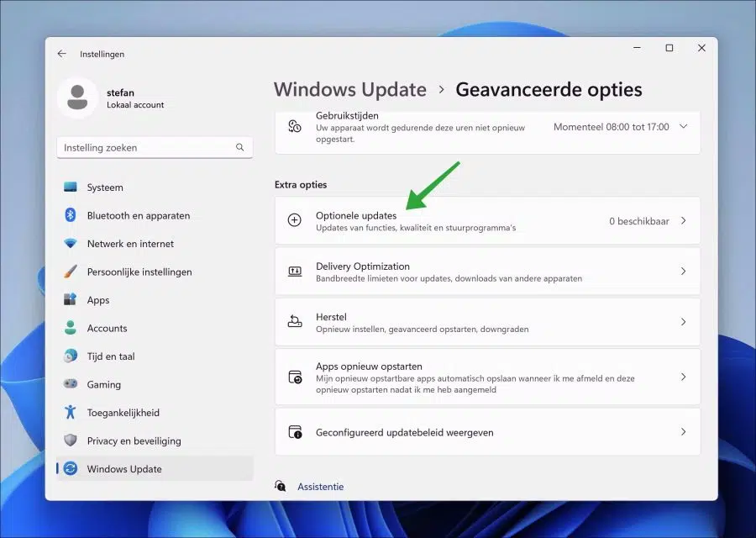Click the search magnifier icon
Image resolution: width=756 pixels, height=538 pixels.
click(x=239, y=147)
